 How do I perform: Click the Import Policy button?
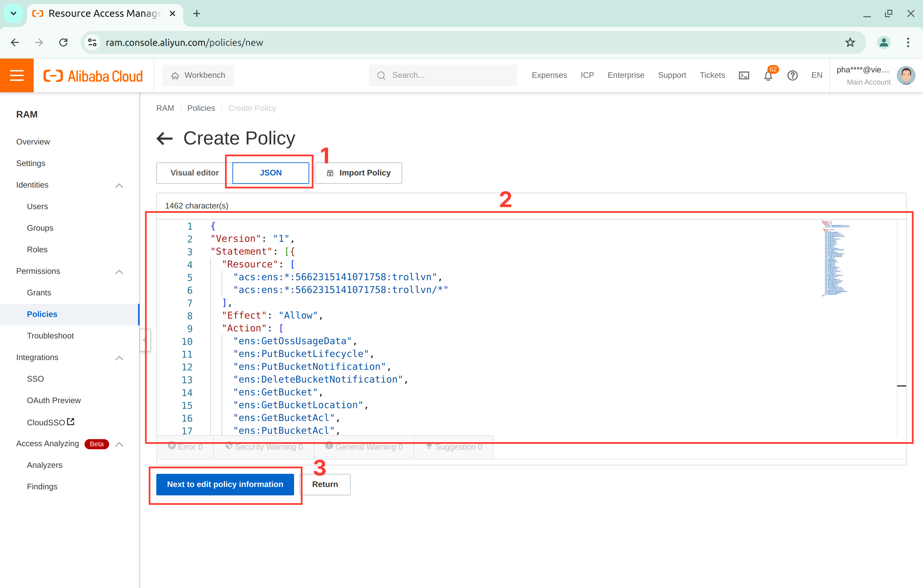click(x=358, y=173)
